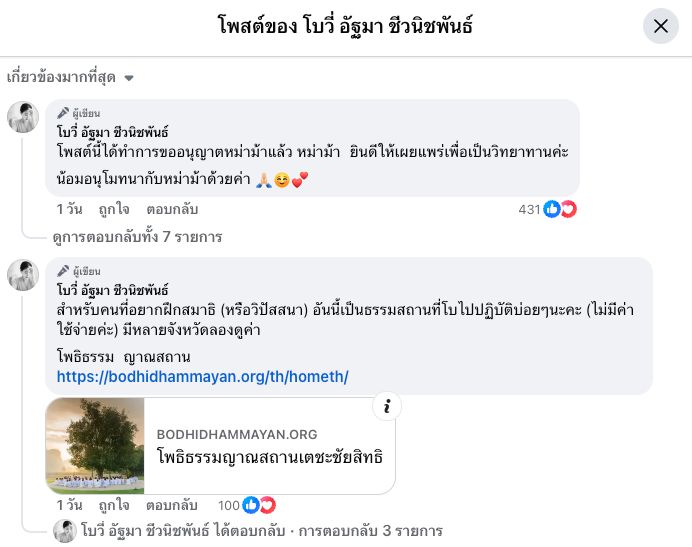Open reactions on the 100-count comment
The width and height of the screenshot is (692, 547).
[x=258, y=505]
